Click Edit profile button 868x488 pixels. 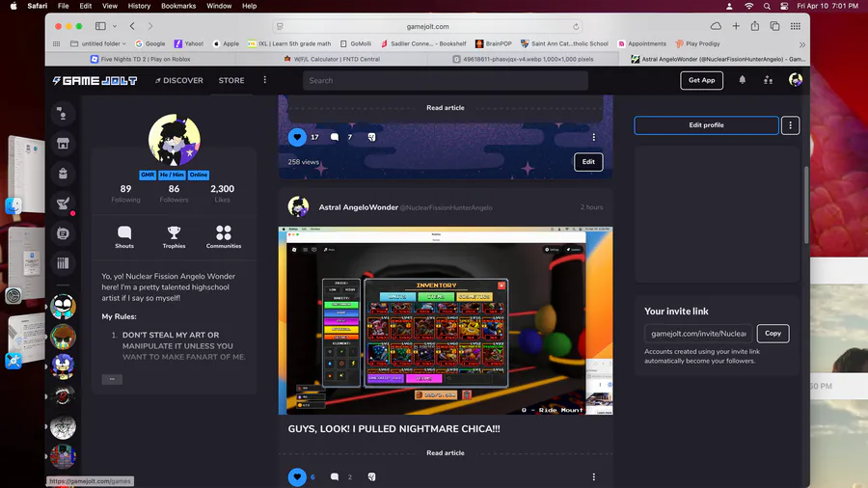[706, 125]
